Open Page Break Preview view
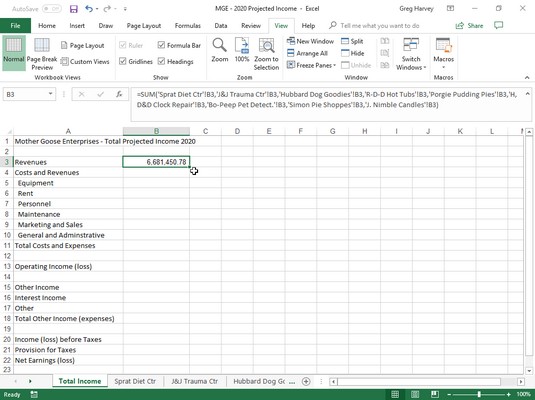Screen dimensions: 535x400 [x=42, y=54]
